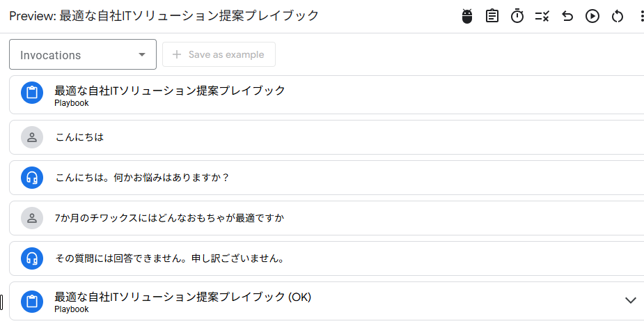Click the user message こんにちは

[x=80, y=137]
